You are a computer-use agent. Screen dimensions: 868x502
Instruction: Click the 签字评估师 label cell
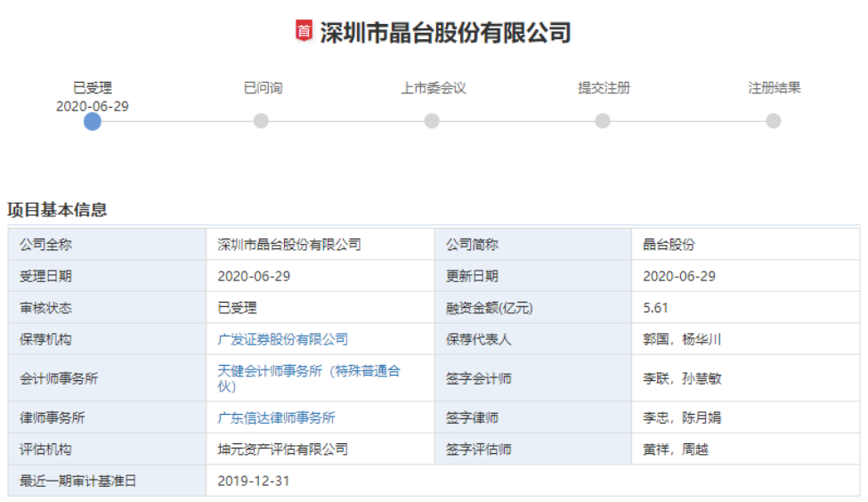pyautogui.click(x=533, y=449)
